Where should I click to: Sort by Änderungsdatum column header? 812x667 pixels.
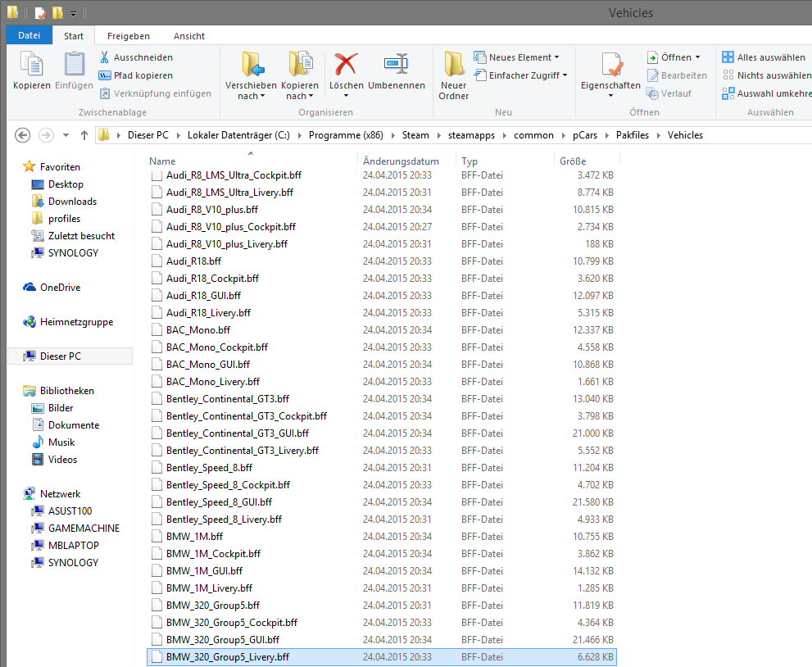point(401,161)
